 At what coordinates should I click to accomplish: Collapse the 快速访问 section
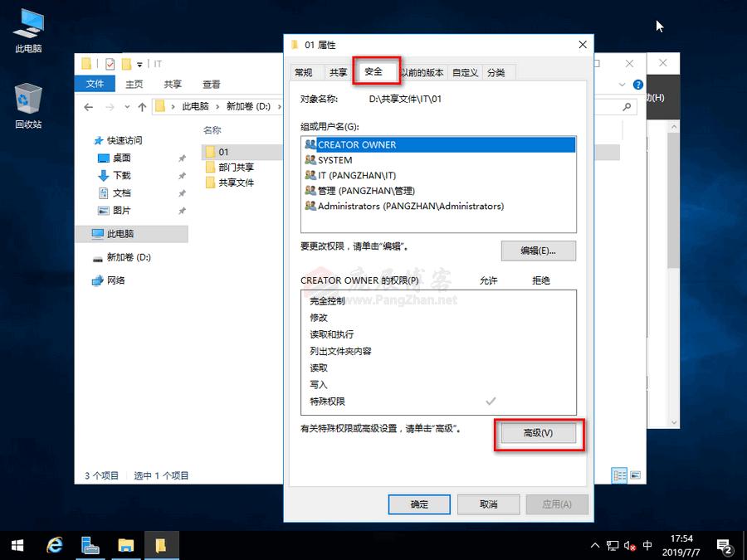(x=85, y=140)
